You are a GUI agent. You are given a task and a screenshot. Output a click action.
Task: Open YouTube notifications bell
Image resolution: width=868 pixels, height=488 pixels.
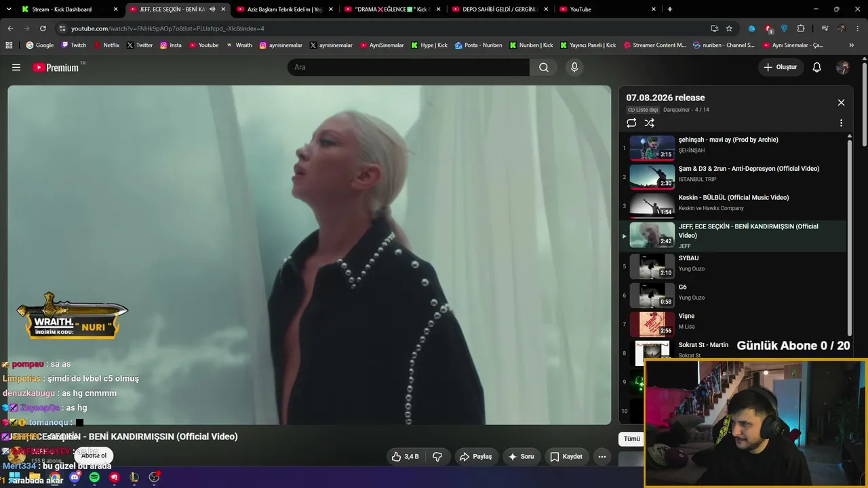pos(817,67)
